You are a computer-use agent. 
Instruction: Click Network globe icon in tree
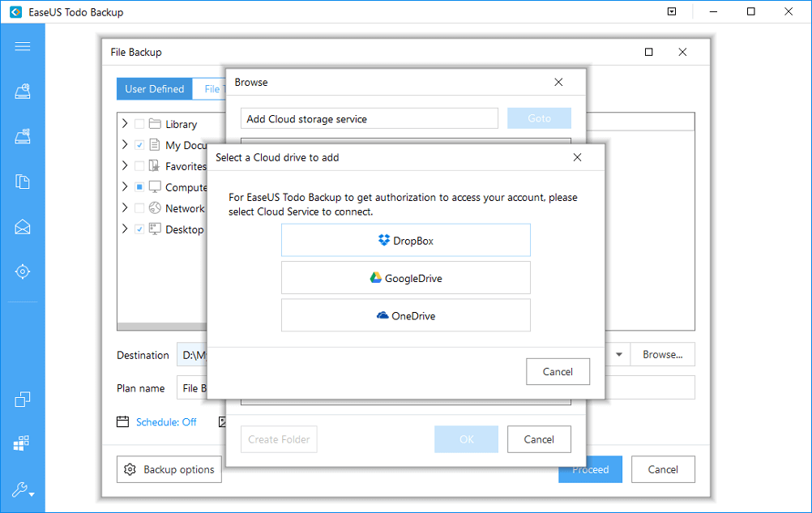[155, 207]
